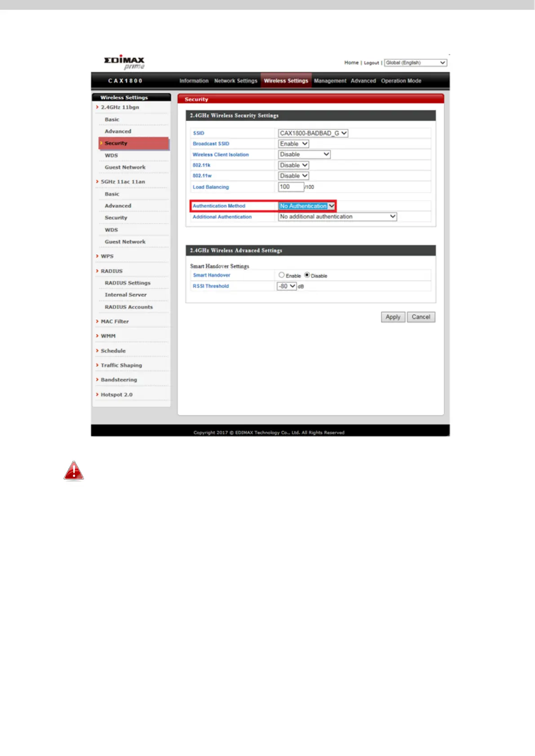Open WDS under 5GHz 11ac 11an
The width and height of the screenshot is (535, 756).
[x=111, y=230]
